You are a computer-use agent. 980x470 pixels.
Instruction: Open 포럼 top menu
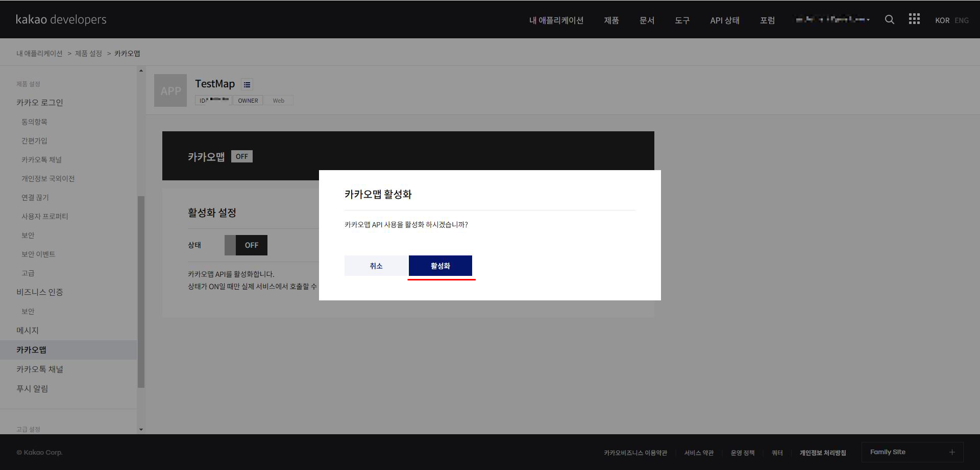[767, 20]
